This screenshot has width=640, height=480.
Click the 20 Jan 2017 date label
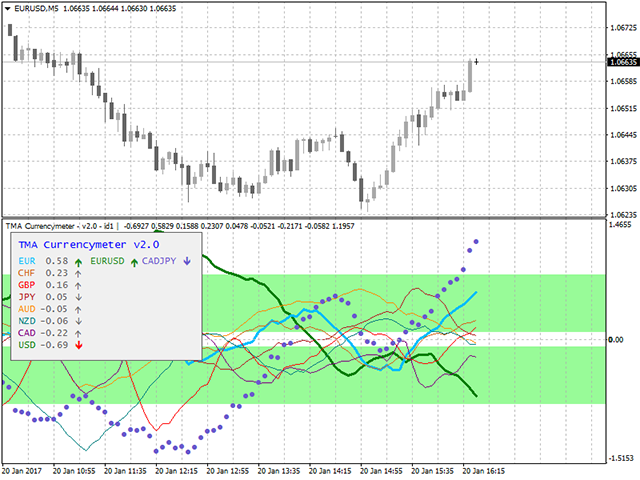[22, 471]
